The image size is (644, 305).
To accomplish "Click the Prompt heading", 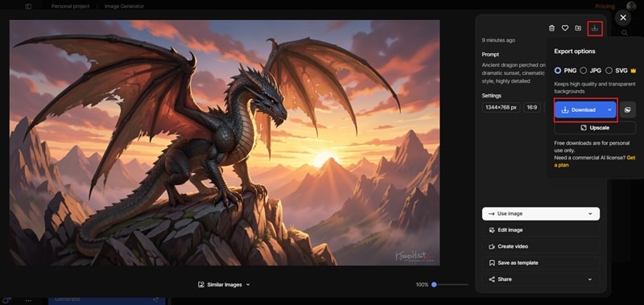I will 490,54.
